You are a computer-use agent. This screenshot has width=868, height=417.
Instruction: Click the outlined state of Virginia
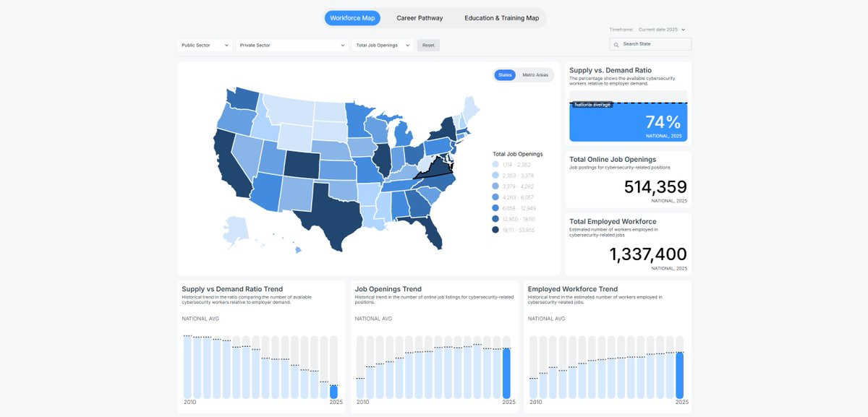(x=438, y=171)
